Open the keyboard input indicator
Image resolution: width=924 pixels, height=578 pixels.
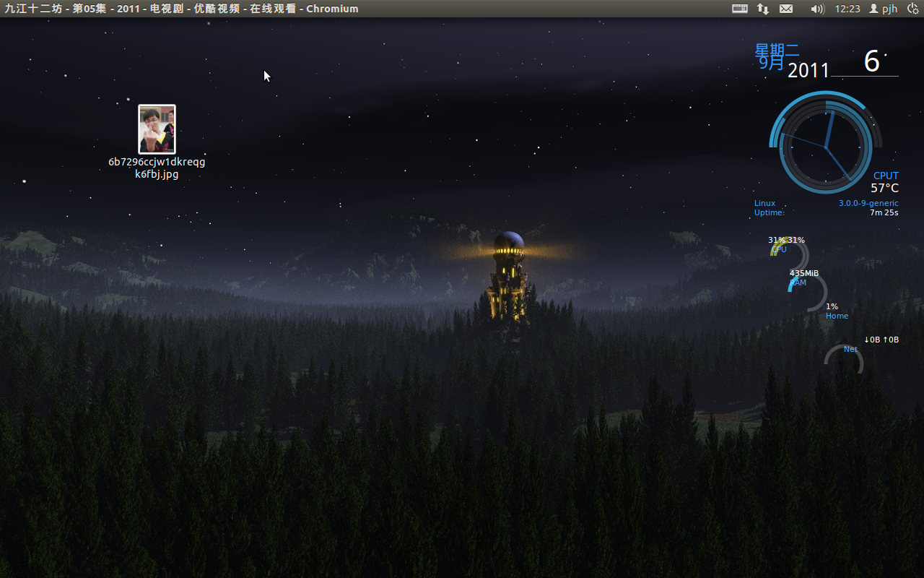(x=739, y=9)
